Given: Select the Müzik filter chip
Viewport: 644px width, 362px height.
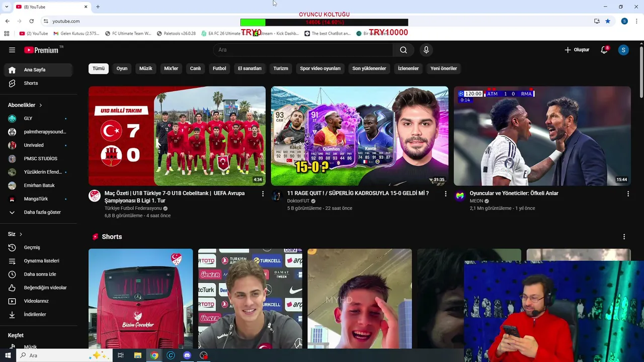Looking at the screenshot, I should (145, 68).
